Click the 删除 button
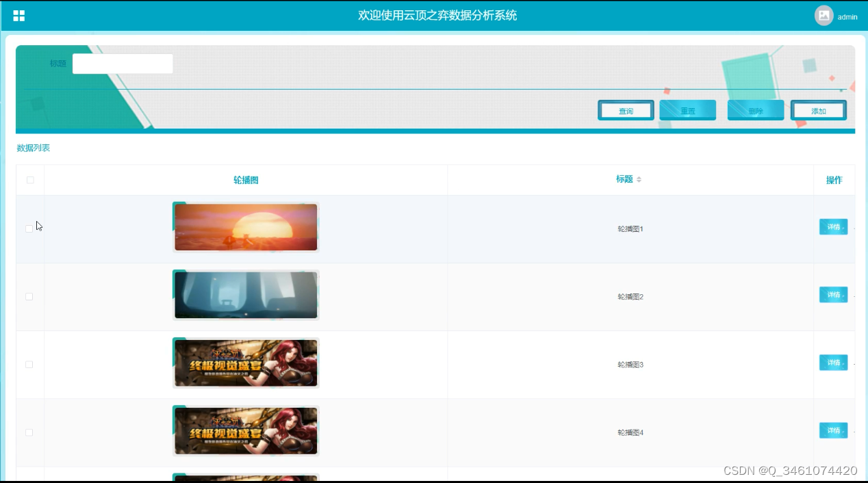This screenshot has height=483, width=868. [755, 111]
